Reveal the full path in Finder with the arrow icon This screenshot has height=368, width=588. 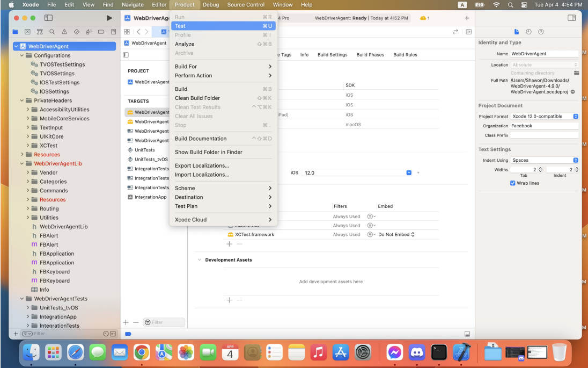[x=572, y=92]
